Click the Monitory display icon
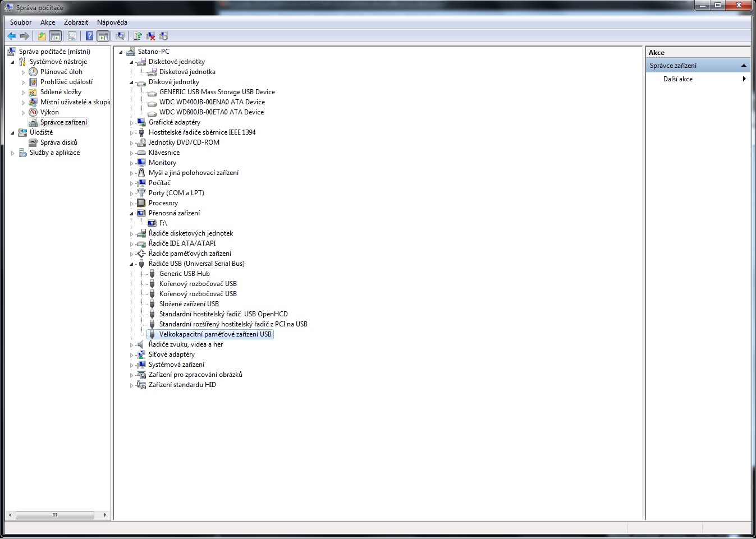This screenshot has width=756, height=539. (141, 163)
